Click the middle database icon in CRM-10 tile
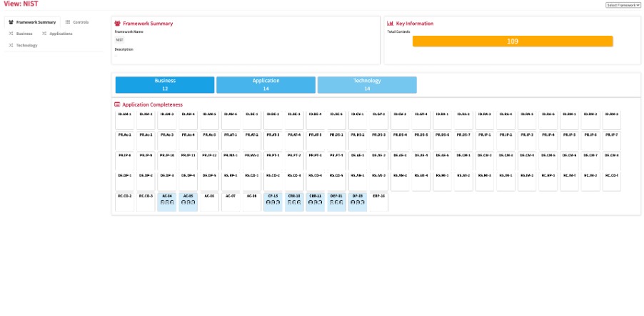 pos(294,202)
